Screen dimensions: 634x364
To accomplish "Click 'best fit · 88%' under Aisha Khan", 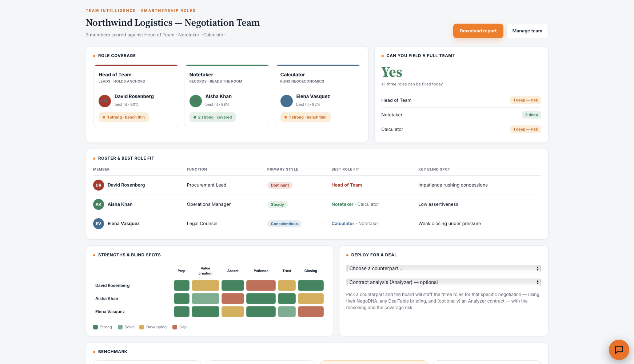I will 217,105.
